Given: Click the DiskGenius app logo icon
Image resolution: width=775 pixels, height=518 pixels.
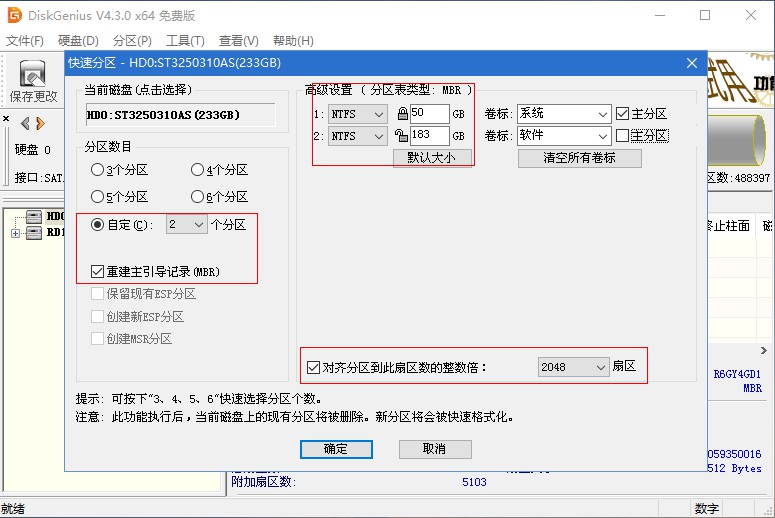Looking at the screenshot, I should 14,15.
